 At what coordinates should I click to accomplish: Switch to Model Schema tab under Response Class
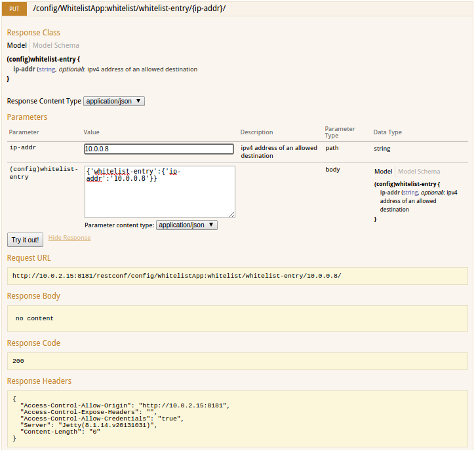click(x=56, y=45)
